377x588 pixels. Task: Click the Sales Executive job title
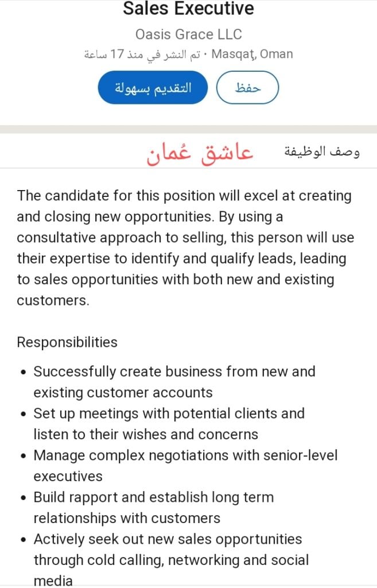click(x=188, y=9)
